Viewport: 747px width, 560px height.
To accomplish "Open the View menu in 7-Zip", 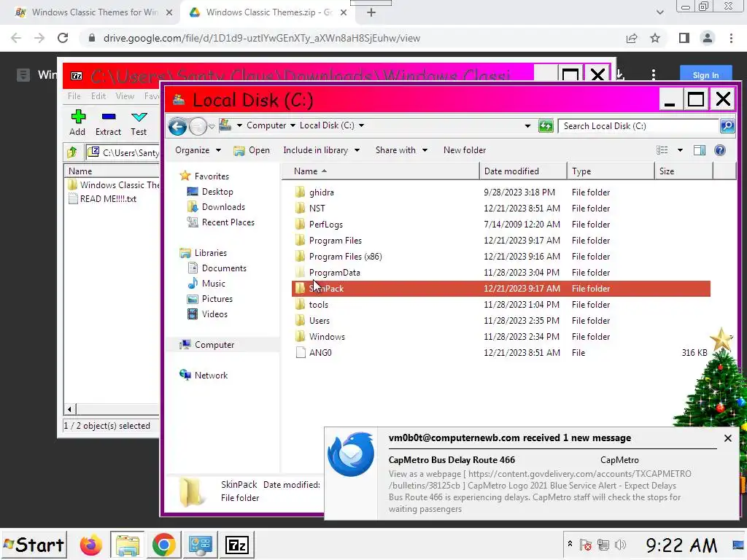I will [x=125, y=96].
